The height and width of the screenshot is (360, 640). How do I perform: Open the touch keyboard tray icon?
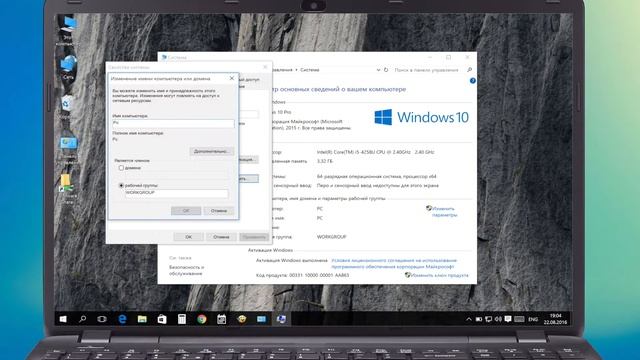[519, 319]
